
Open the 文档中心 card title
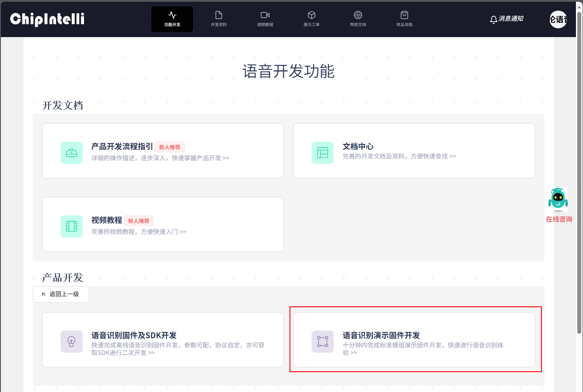point(358,147)
